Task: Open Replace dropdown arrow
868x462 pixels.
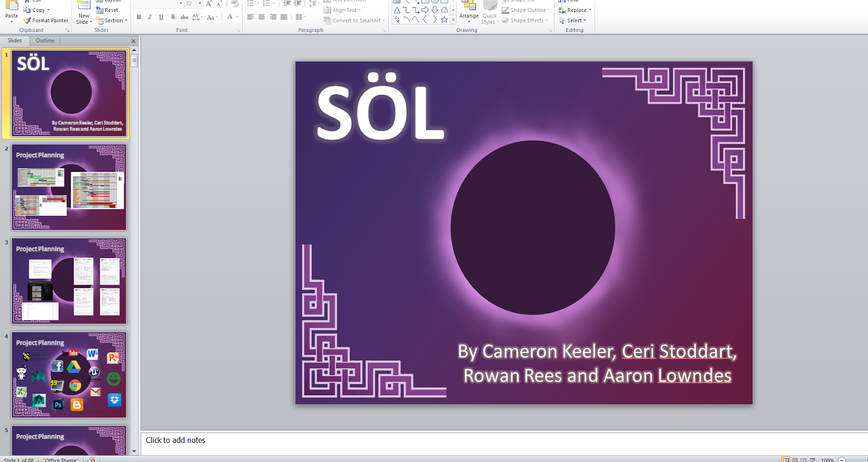Action: (x=590, y=10)
